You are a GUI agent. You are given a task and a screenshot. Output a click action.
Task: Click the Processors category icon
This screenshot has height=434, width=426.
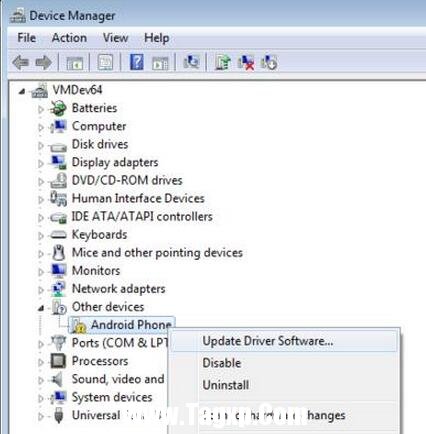[58, 361]
